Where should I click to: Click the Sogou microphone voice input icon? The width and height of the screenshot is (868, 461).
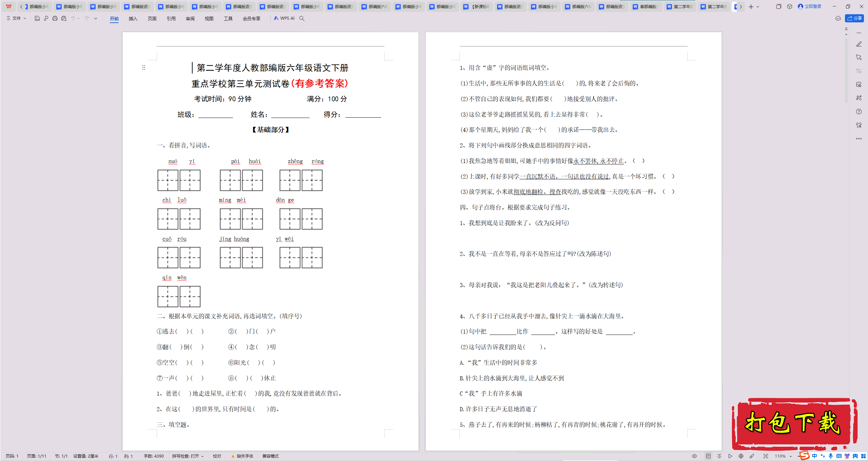pos(831,456)
